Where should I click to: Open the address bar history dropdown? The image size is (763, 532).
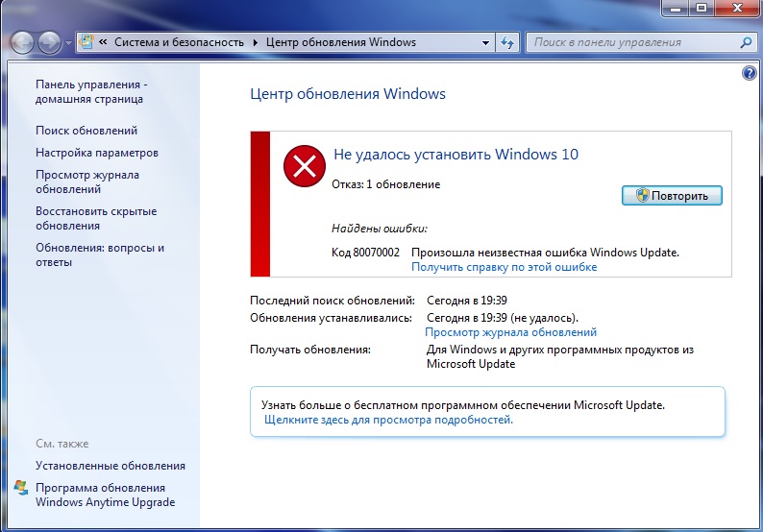pos(483,42)
